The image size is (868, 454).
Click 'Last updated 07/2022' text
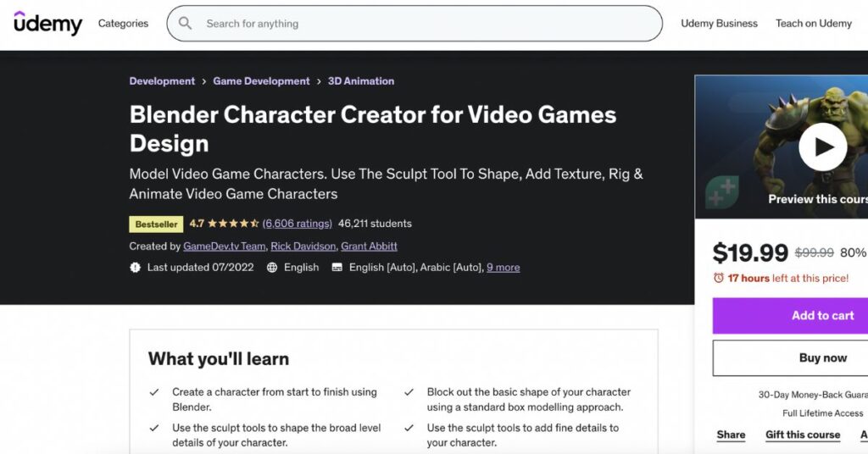(200, 268)
